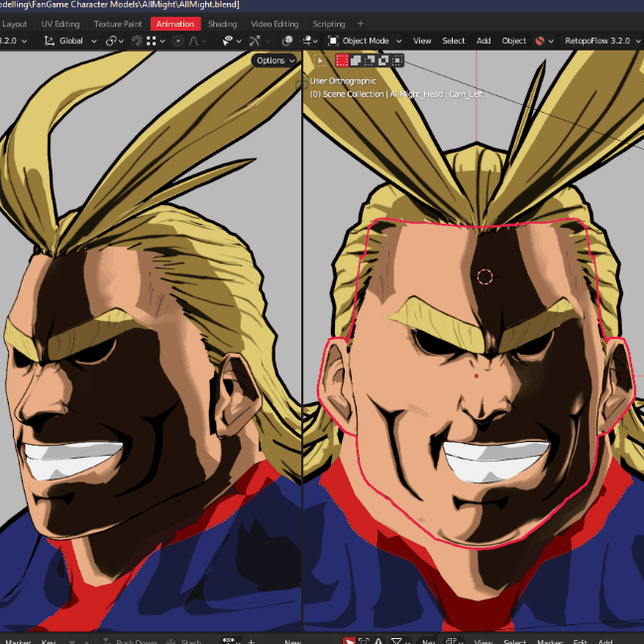Open the RetopoFlow 3.2.0 dropdown
Image resolution: width=644 pixels, height=644 pixels.
[602, 41]
